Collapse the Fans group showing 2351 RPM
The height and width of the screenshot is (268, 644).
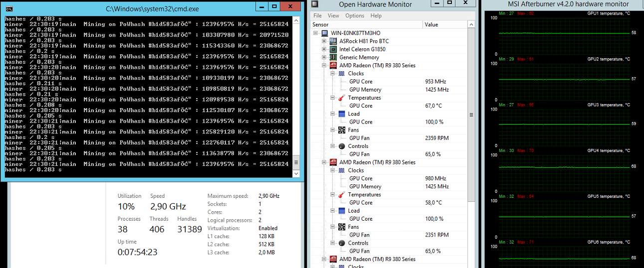point(333,227)
